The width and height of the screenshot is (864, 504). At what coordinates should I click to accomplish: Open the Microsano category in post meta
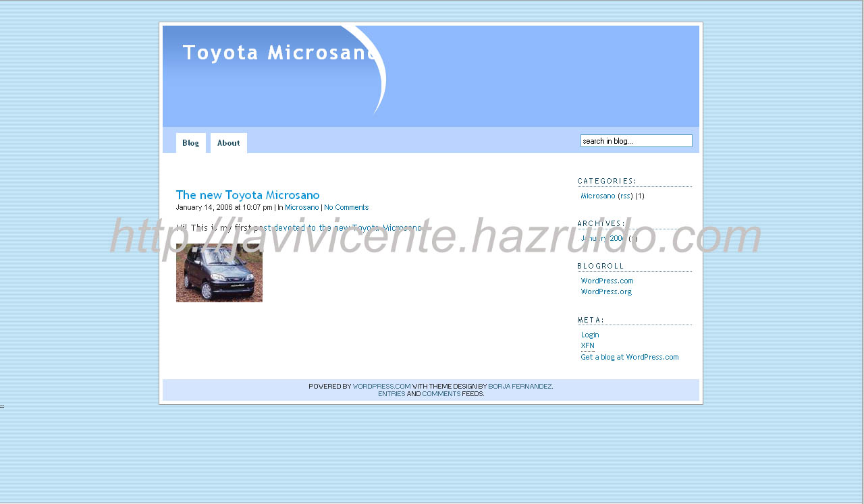click(302, 207)
